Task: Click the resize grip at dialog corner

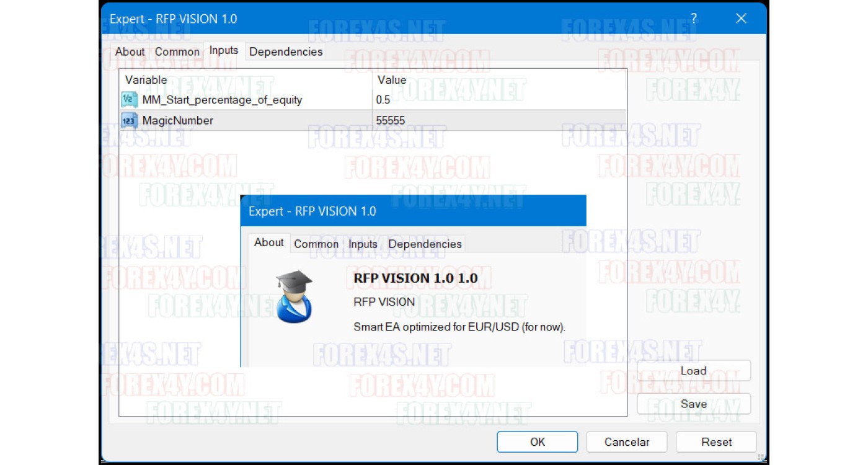Action: click(761, 458)
